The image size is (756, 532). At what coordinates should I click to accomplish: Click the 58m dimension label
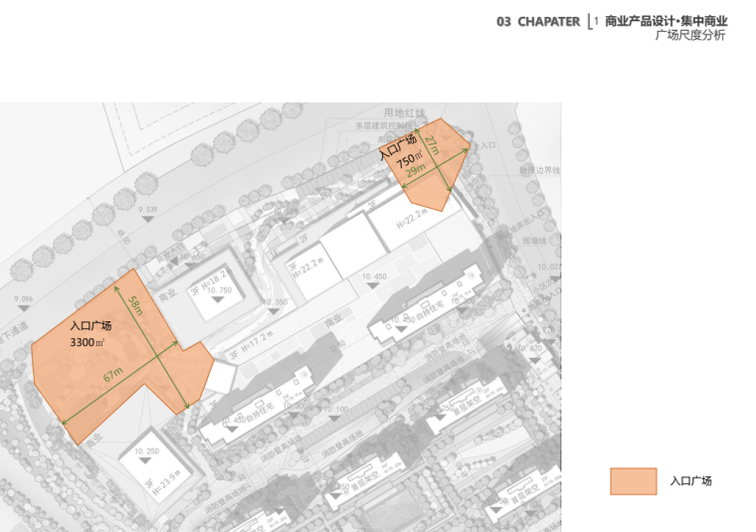coord(136,303)
